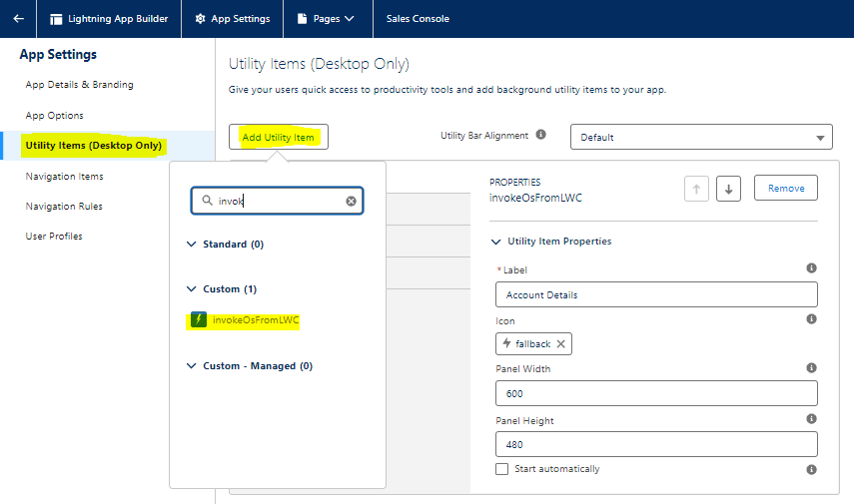Click the Panel Width field
Screen dimensions: 854x504
pos(656,393)
